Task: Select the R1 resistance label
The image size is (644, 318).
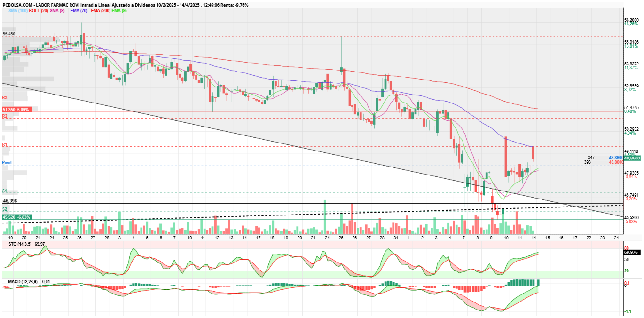Action: 4,144
